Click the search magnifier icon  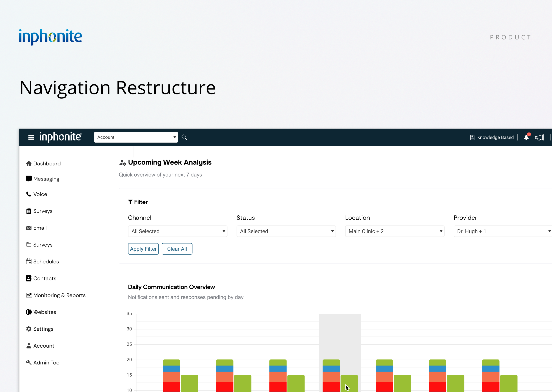(184, 137)
